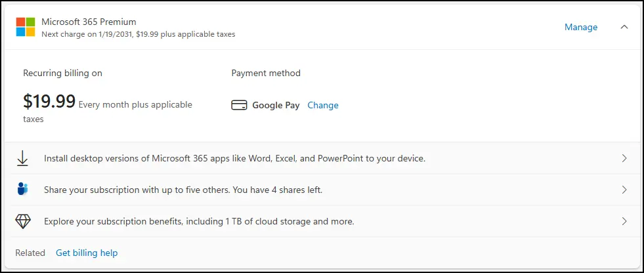Click the people sharing icon
The width and height of the screenshot is (644, 273).
coord(22,190)
